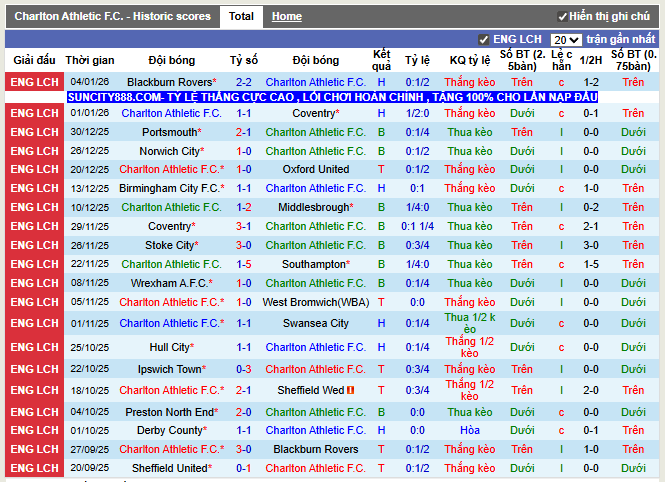The image size is (665, 482).
Task: Click the 1-2 half-time score on 04/01/26
Action: tap(590, 82)
